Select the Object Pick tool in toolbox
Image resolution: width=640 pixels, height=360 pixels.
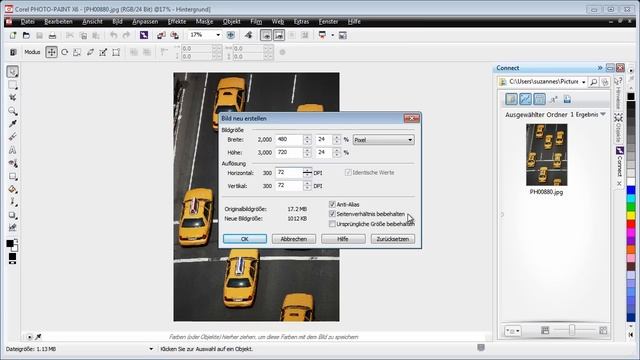13,72
